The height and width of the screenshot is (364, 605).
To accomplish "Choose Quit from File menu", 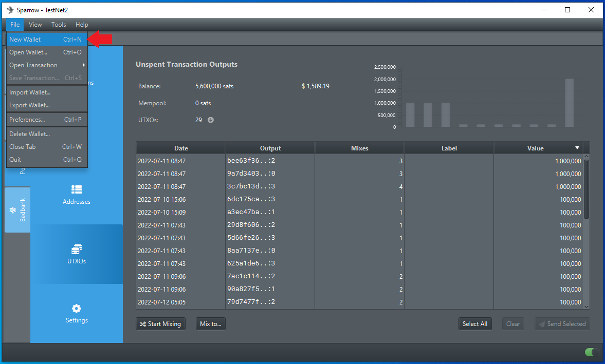I will click(x=47, y=160).
